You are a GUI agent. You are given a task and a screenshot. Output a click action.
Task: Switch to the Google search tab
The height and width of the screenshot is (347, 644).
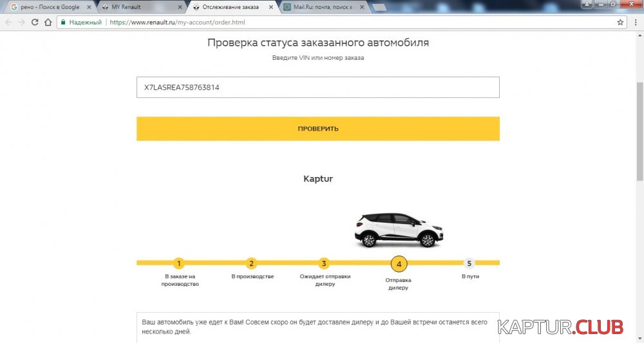pos(48,7)
